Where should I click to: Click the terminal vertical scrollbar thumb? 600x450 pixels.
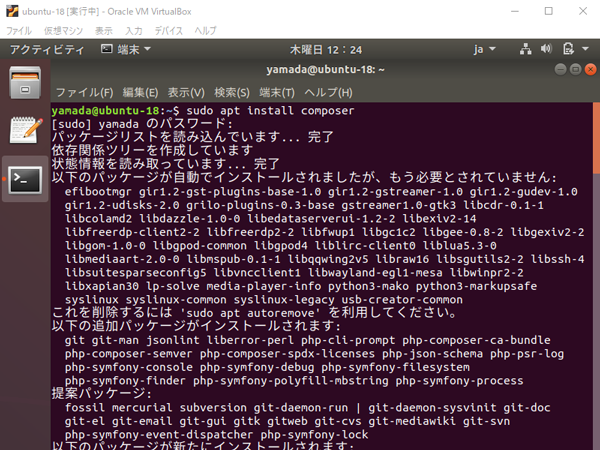596,138
